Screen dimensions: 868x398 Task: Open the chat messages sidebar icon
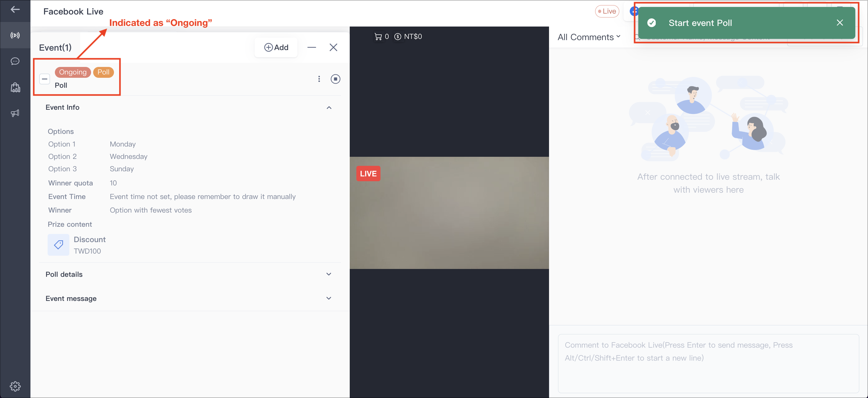point(15,61)
